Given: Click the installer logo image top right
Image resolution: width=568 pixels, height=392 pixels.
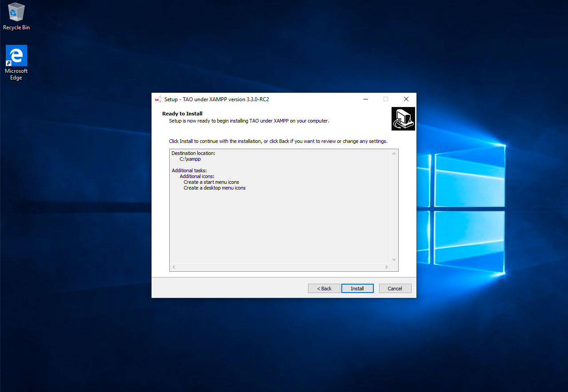Looking at the screenshot, I should (403, 119).
